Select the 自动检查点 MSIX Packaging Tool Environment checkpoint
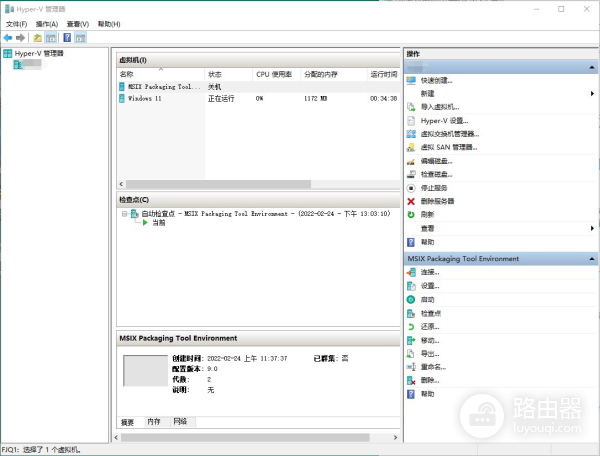Screen dimensions: 600x456 [x=266, y=214]
